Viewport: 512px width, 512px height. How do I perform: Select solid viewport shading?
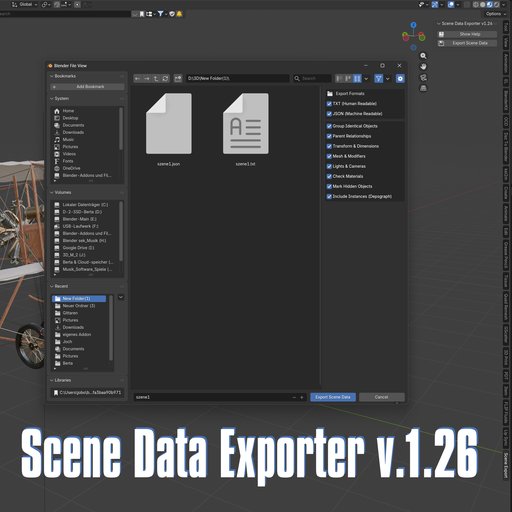483,5
